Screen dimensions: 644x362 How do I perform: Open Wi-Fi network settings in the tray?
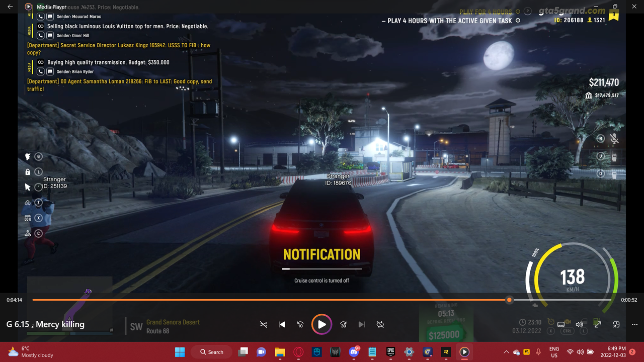(570, 352)
